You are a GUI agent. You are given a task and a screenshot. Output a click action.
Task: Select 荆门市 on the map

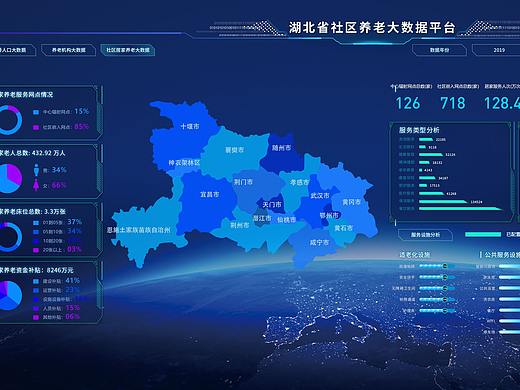click(243, 182)
